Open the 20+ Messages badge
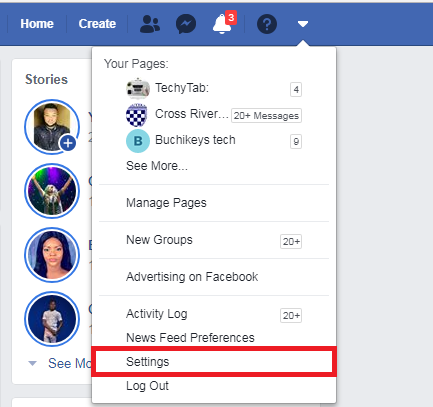433x407 pixels. (x=266, y=116)
